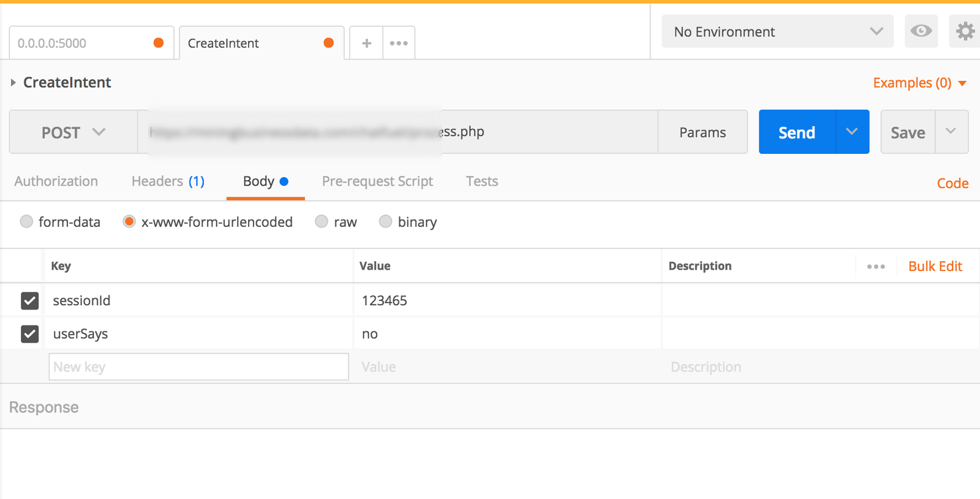Switch to the Headers tab
The image size is (980, 499).
(168, 181)
